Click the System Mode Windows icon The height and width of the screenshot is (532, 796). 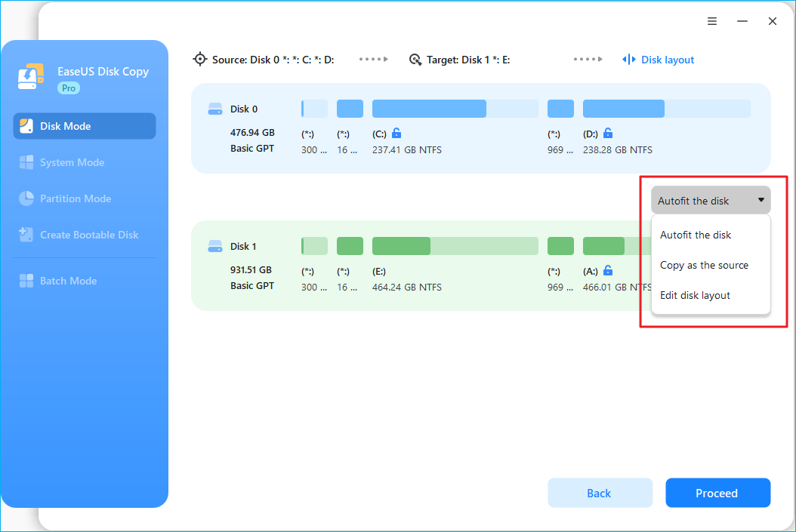point(26,162)
